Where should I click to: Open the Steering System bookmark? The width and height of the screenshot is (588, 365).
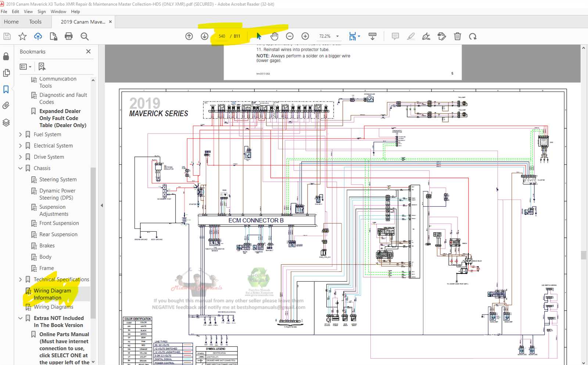click(x=58, y=179)
